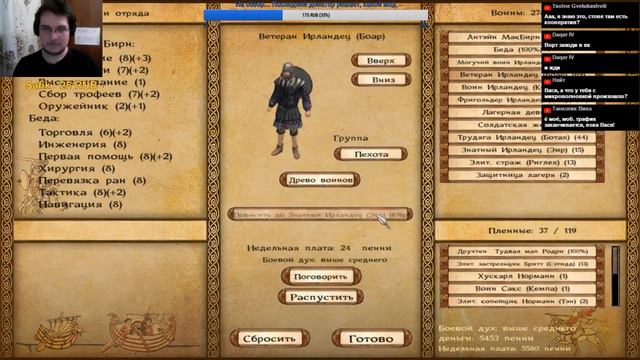The image size is (640, 360).
Task: Click YouTube icon beside Tamozea Вика message
Action: 547,110
